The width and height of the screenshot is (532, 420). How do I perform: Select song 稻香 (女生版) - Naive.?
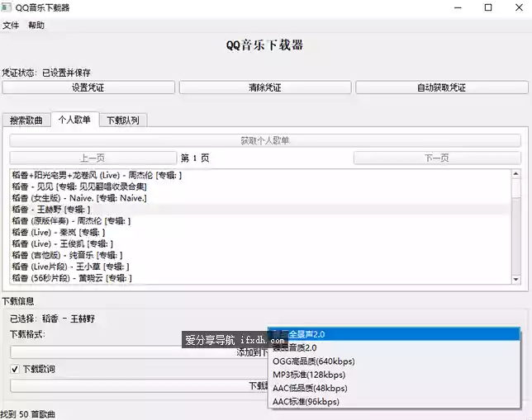260,198
